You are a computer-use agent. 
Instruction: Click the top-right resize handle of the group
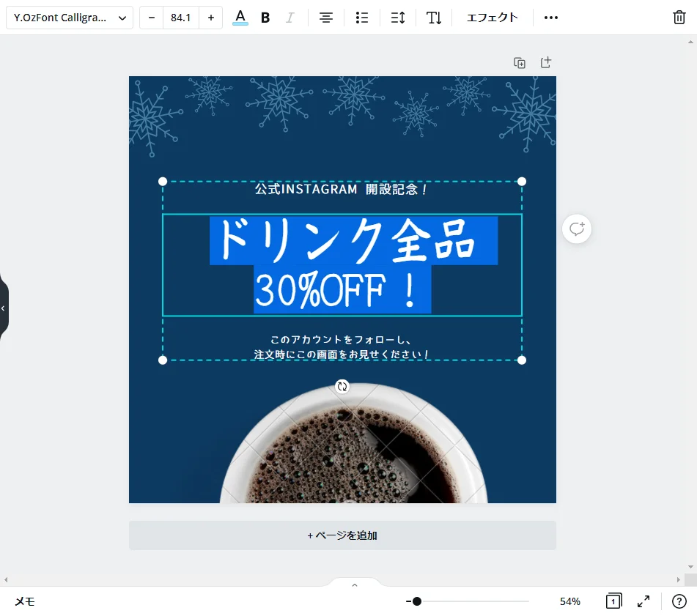pyautogui.click(x=522, y=182)
